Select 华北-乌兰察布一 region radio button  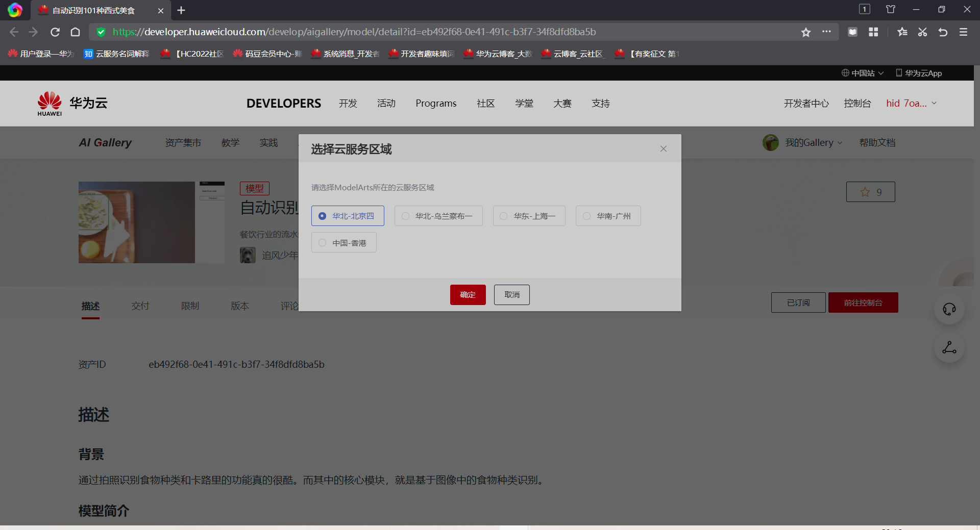(x=438, y=216)
